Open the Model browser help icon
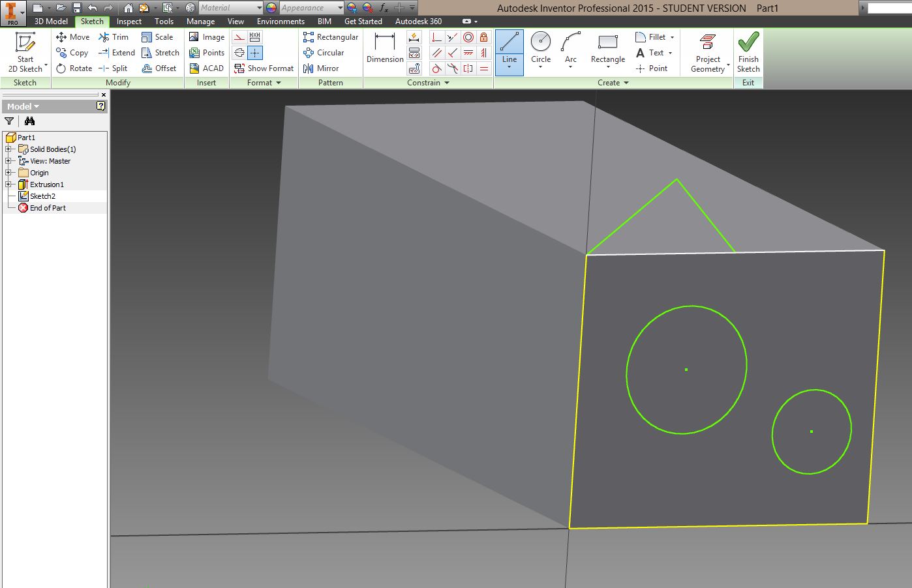 (100, 106)
